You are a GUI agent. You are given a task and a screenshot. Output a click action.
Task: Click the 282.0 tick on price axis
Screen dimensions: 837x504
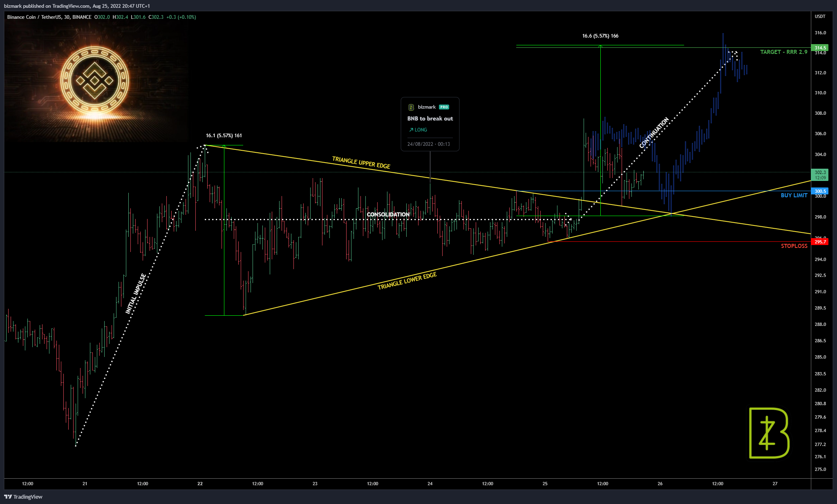tap(820, 390)
